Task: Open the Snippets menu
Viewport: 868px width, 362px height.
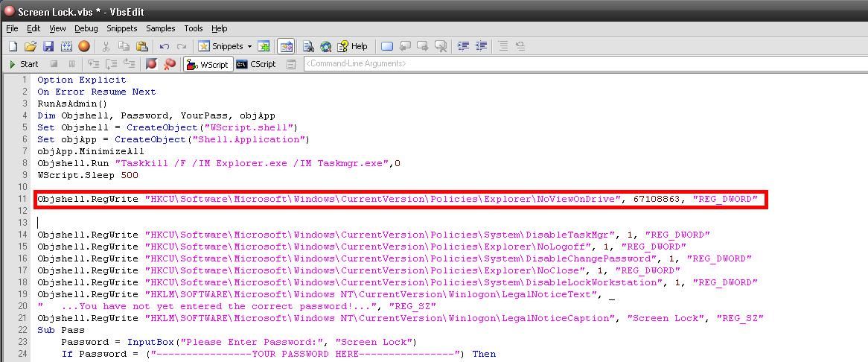Action: [122, 28]
